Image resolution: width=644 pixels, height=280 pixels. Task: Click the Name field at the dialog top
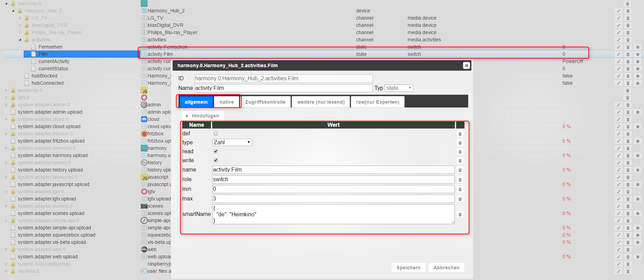click(x=283, y=88)
